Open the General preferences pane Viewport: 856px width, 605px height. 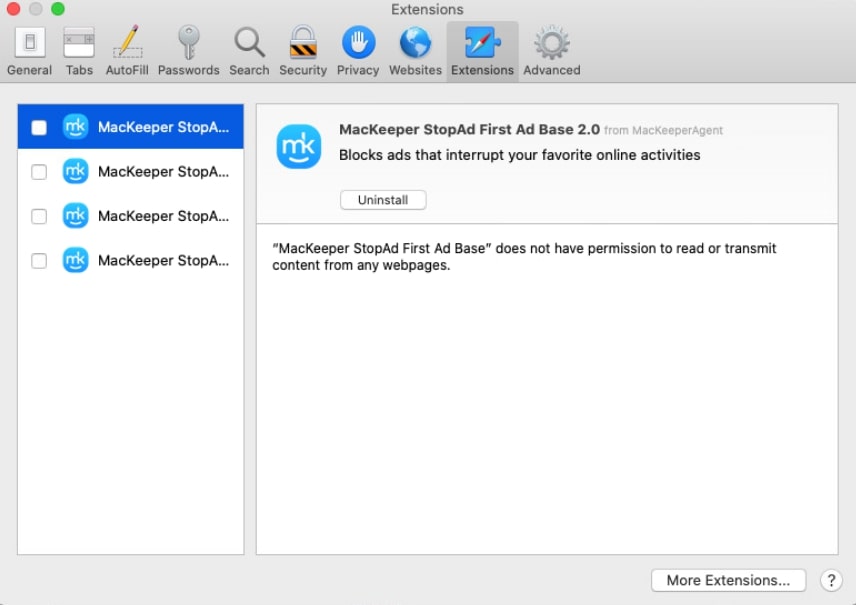[x=29, y=52]
